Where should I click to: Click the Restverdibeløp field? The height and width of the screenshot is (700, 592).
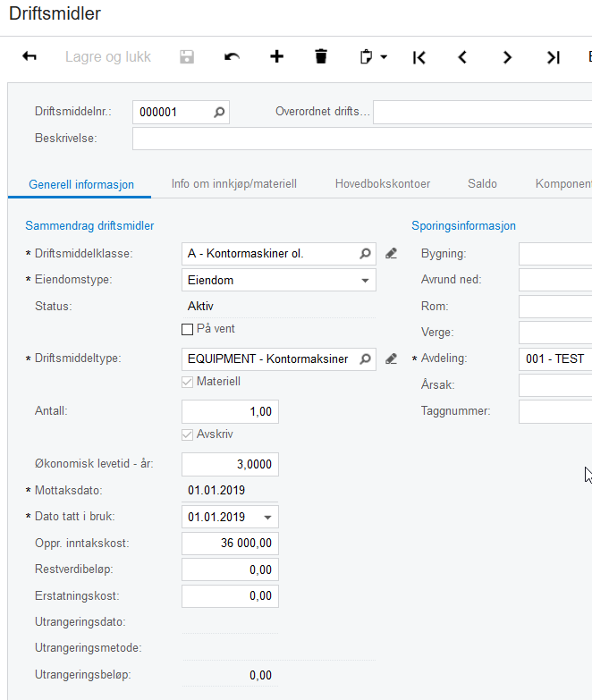point(230,569)
